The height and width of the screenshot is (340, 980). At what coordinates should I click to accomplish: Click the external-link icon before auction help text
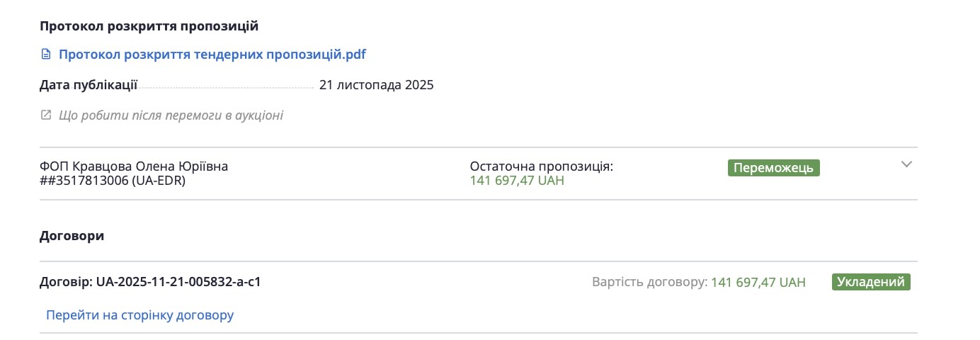tap(46, 115)
